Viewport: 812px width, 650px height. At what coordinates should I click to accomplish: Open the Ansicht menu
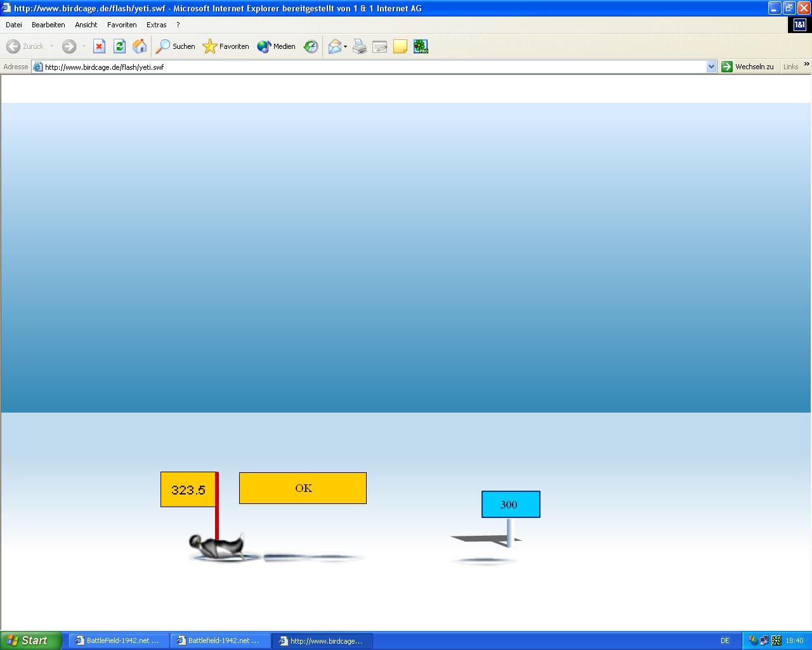click(86, 25)
